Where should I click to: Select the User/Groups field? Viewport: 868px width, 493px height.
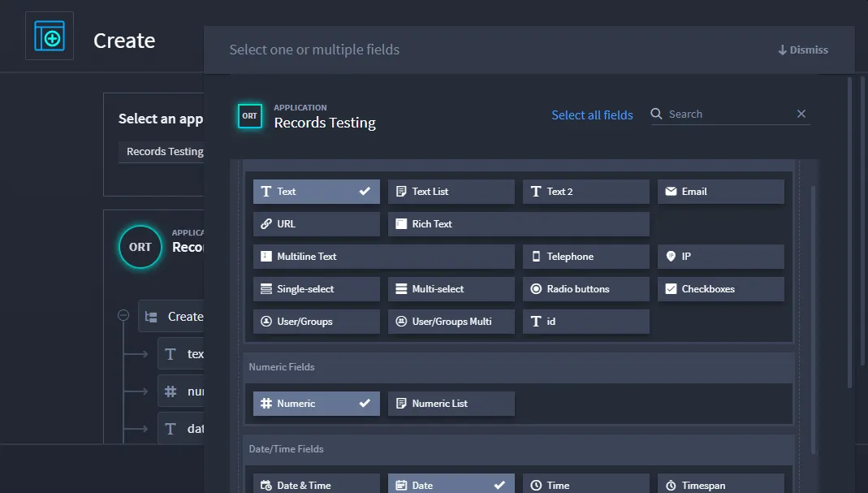pos(317,322)
